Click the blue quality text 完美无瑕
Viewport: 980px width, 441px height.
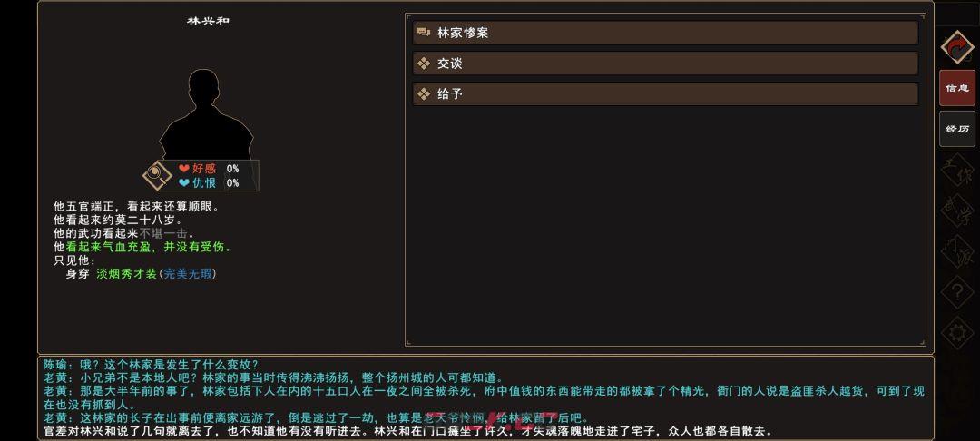[188, 274]
